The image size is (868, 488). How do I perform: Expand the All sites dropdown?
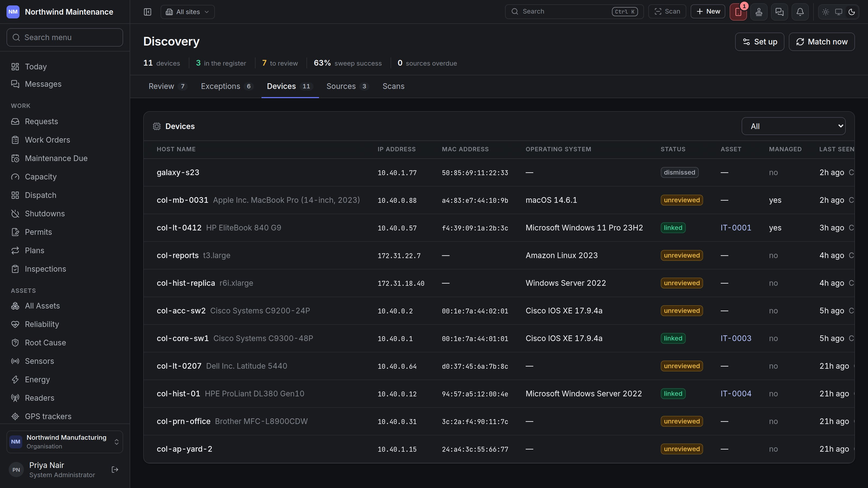tap(187, 12)
